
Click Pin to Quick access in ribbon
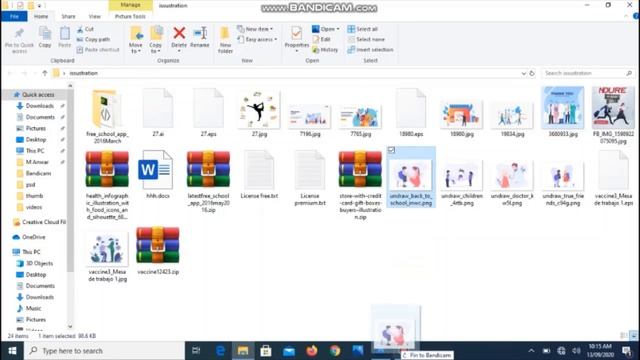click(19, 40)
